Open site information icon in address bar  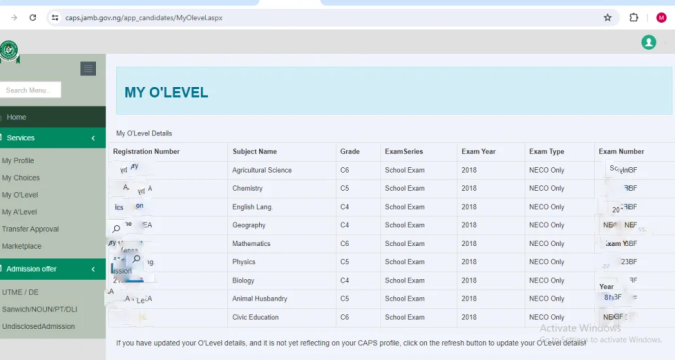coord(55,18)
